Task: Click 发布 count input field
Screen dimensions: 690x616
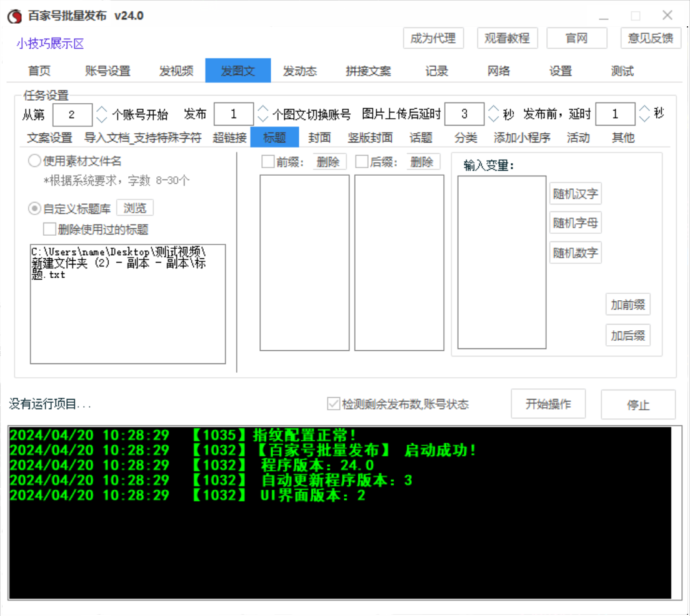Action: [234, 114]
